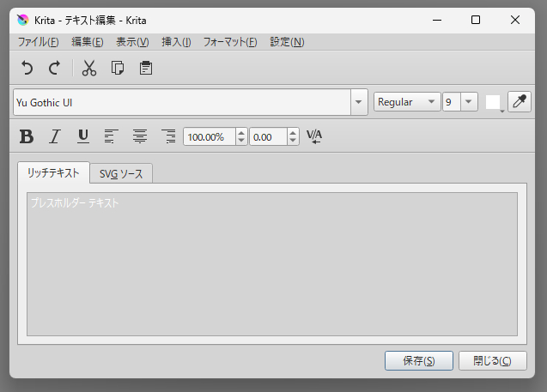Screen dimensions: 547x392
Task: Click the Undo arrow icon
Action: point(27,68)
